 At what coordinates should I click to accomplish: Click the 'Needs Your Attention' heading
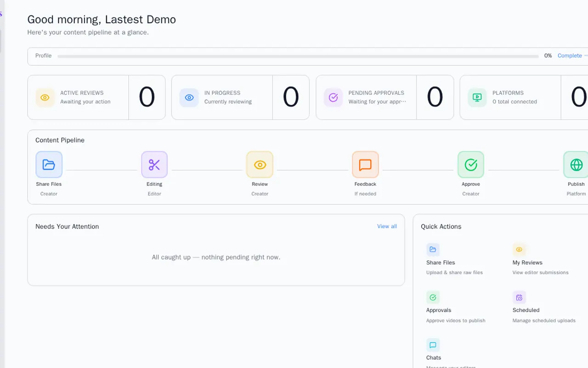pyautogui.click(x=67, y=226)
